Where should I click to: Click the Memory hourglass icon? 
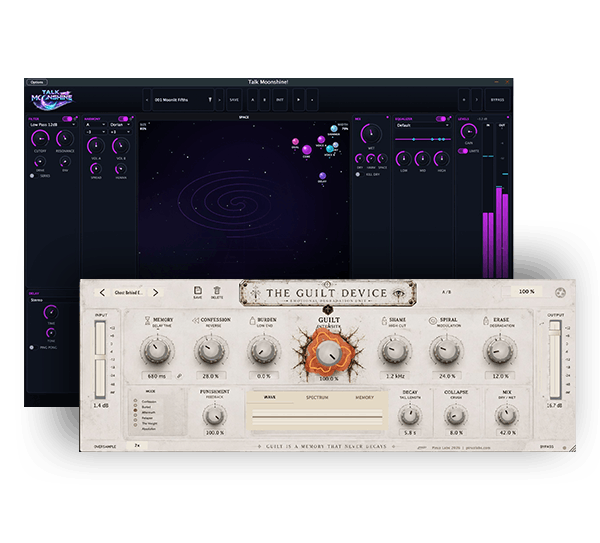(x=147, y=320)
